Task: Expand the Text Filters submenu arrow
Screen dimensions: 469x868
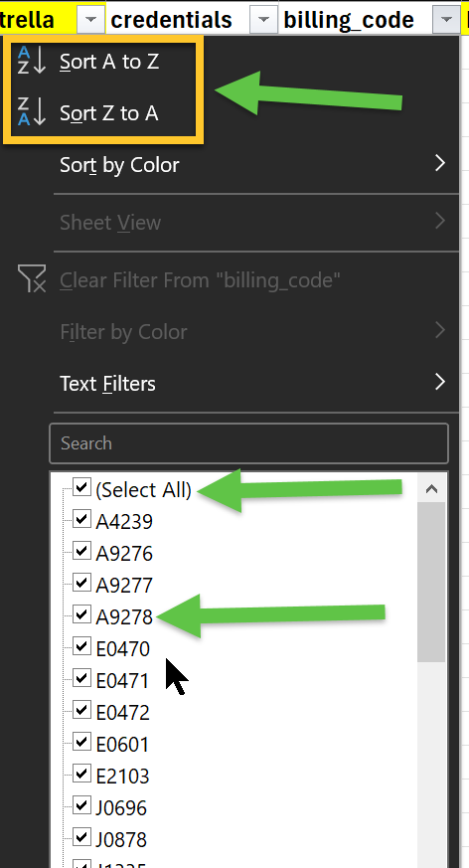Action: click(440, 382)
